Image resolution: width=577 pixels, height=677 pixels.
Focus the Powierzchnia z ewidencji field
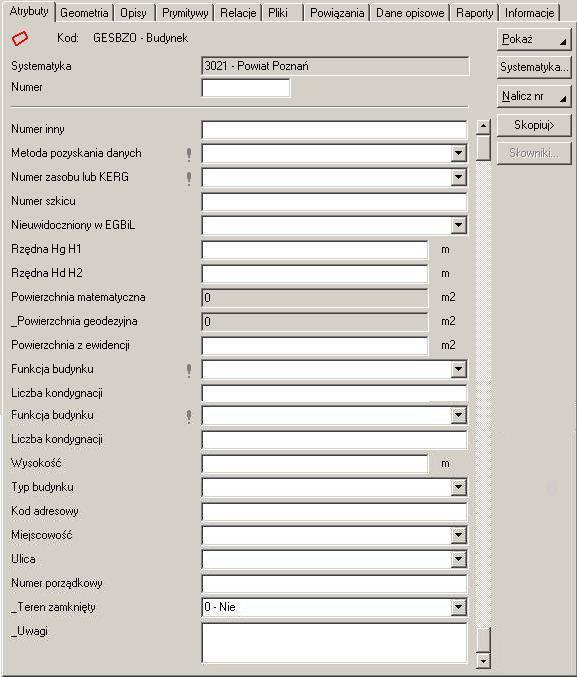click(x=315, y=345)
